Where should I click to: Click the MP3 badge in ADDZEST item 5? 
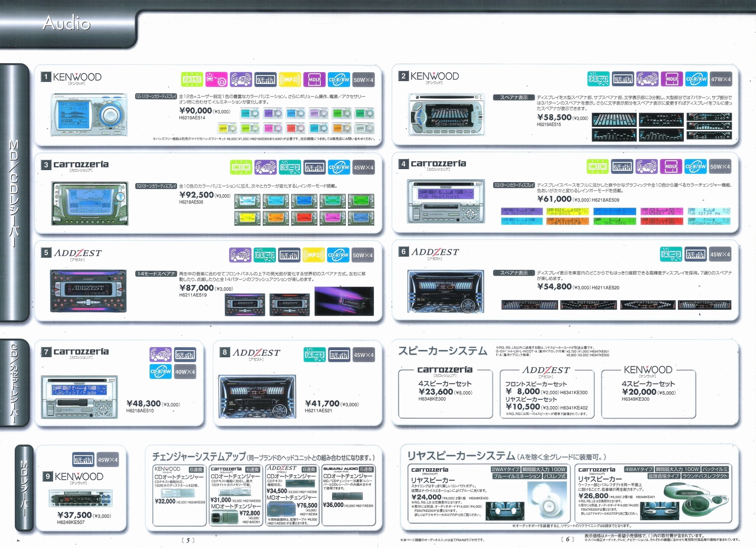click(314, 255)
